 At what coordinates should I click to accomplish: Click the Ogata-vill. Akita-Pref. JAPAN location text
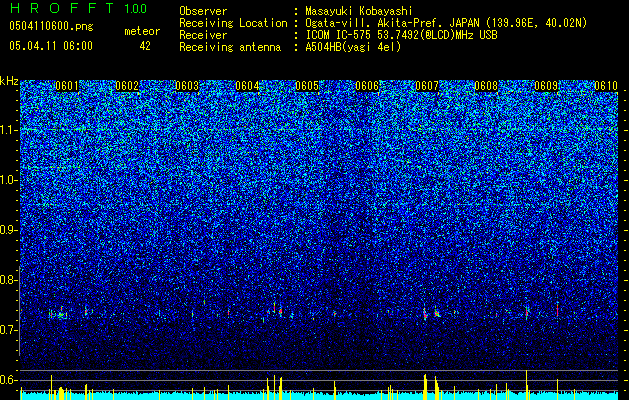coord(446,23)
